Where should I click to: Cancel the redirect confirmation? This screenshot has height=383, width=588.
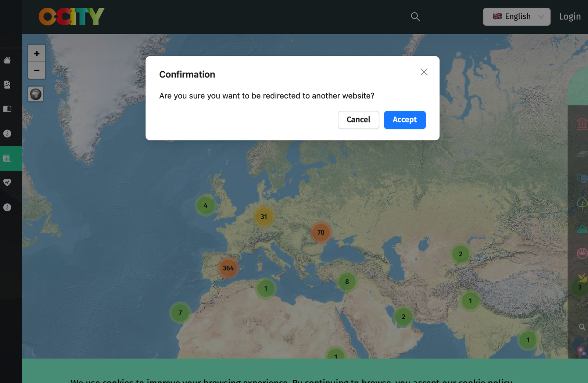tap(358, 120)
